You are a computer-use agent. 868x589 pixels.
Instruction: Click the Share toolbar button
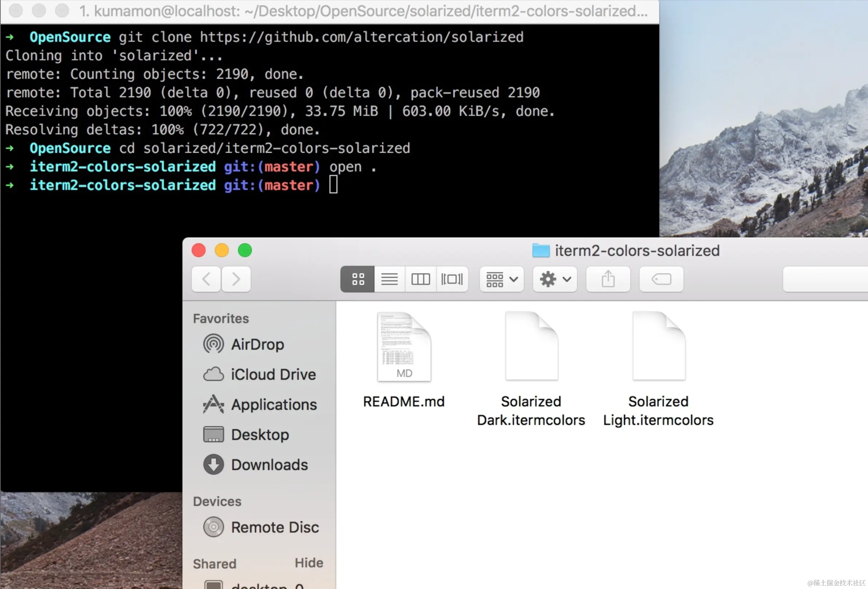pyautogui.click(x=608, y=279)
